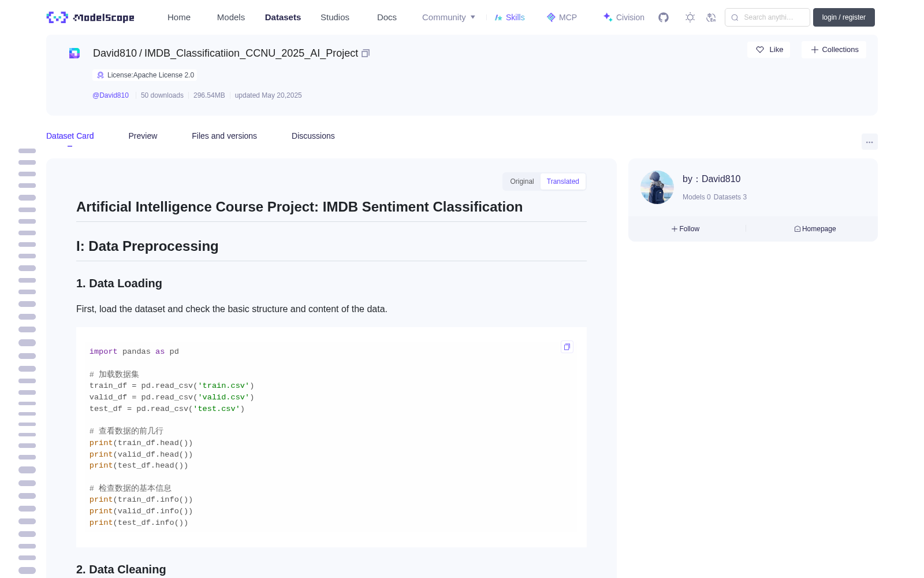Open the three-dots more options menu
924x578 pixels.
870,142
